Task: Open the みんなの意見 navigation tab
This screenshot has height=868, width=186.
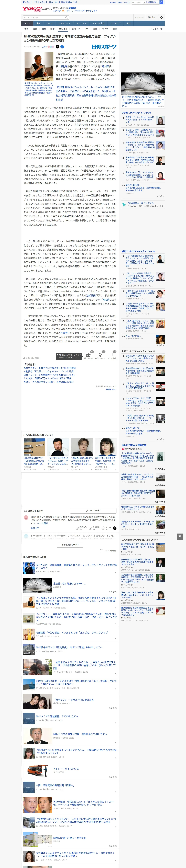Action: (x=99, y=24)
